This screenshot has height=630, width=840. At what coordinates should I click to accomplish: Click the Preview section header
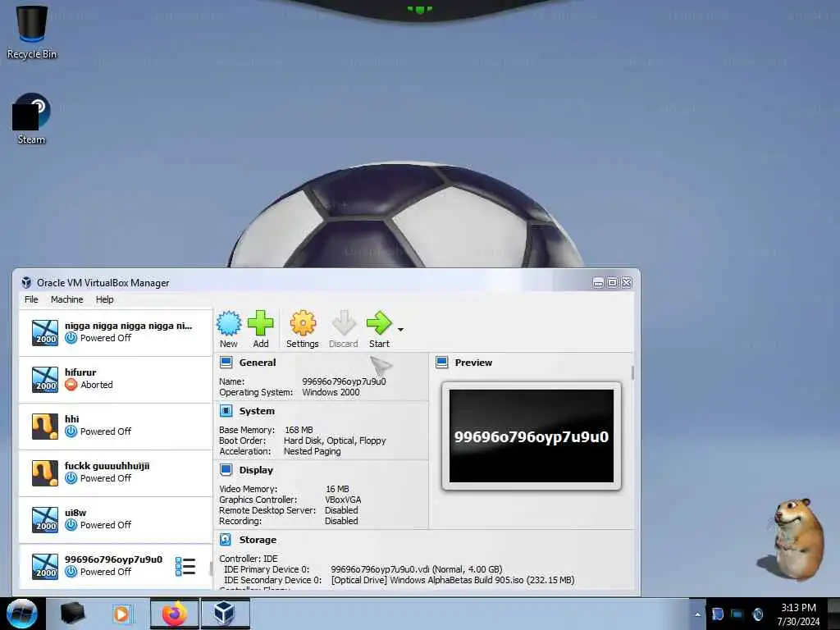pos(473,363)
